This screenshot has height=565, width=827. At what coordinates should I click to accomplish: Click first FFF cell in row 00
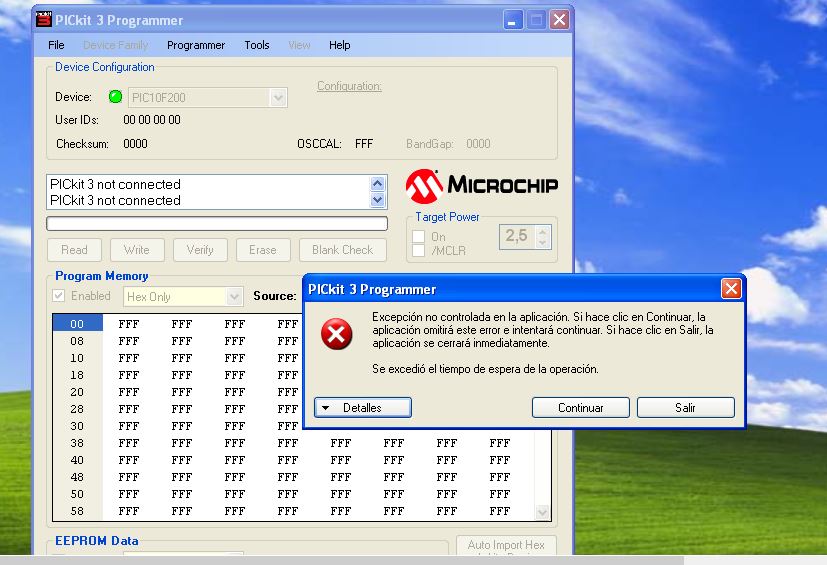click(129, 324)
